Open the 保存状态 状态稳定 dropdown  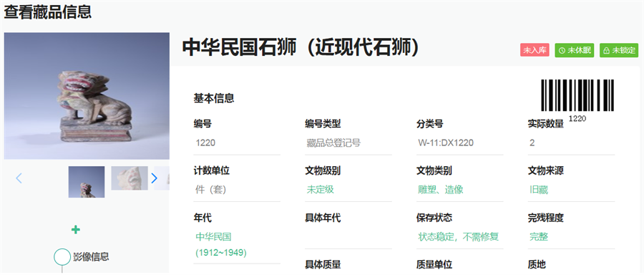click(459, 237)
